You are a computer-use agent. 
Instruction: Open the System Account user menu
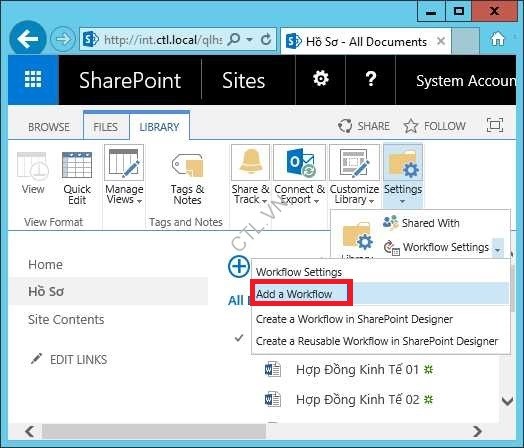click(466, 81)
